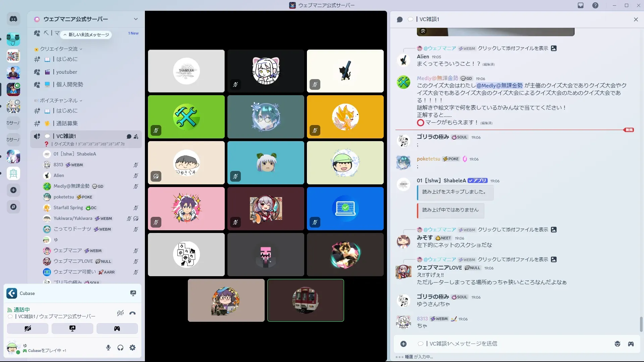Jump to 新しい未読メッセージ button

pyautogui.click(x=87, y=35)
